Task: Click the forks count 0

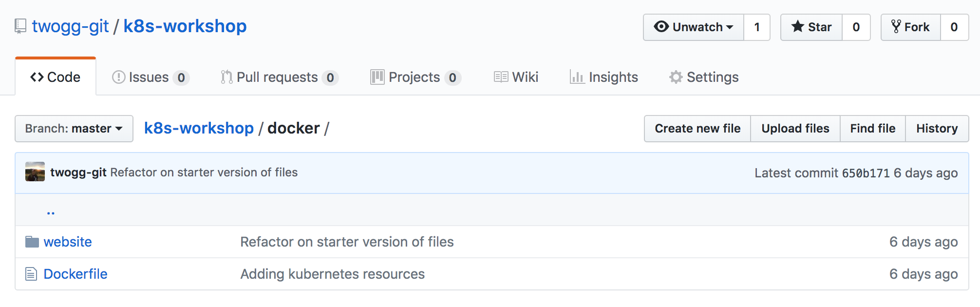Action: click(954, 27)
